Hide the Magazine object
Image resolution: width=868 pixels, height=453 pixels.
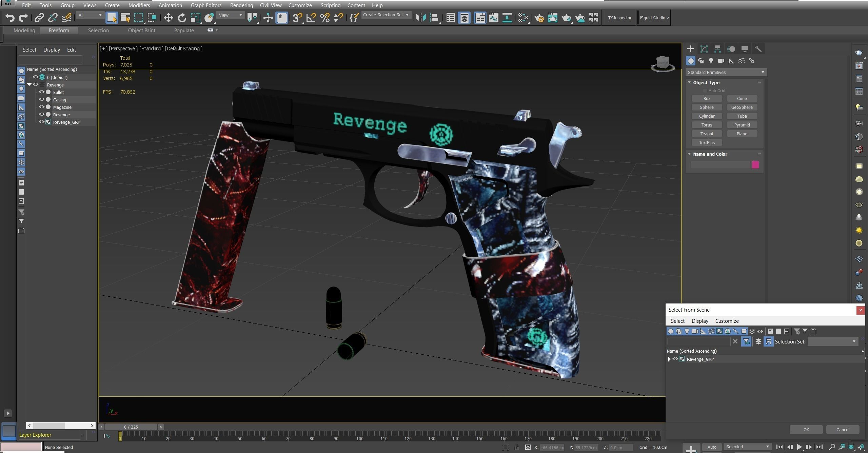(x=41, y=107)
